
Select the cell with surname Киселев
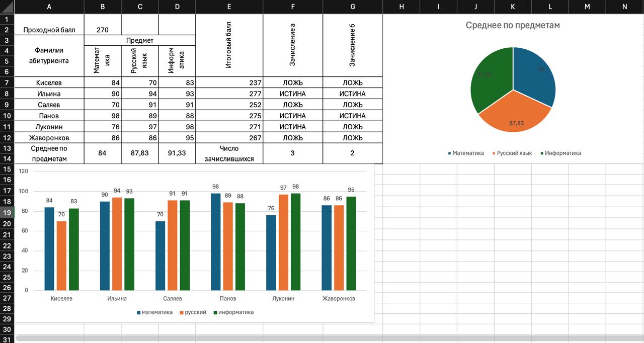click(x=49, y=82)
